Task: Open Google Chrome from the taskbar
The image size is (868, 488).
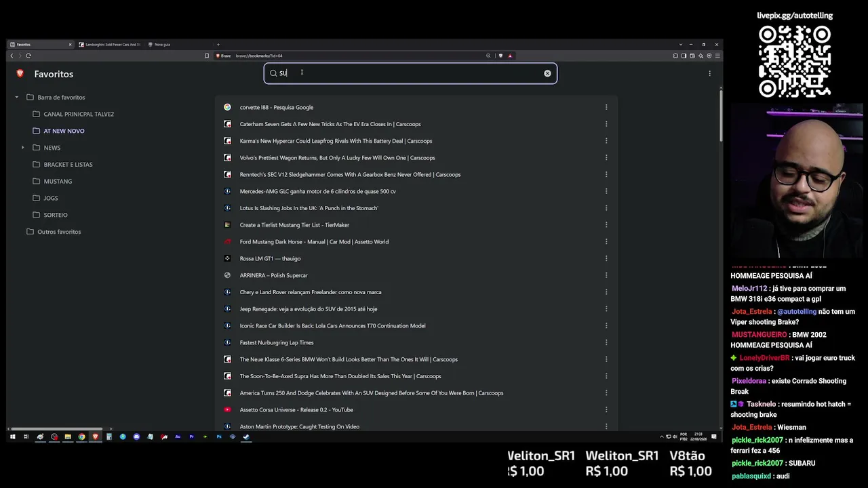Action: (x=81, y=436)
